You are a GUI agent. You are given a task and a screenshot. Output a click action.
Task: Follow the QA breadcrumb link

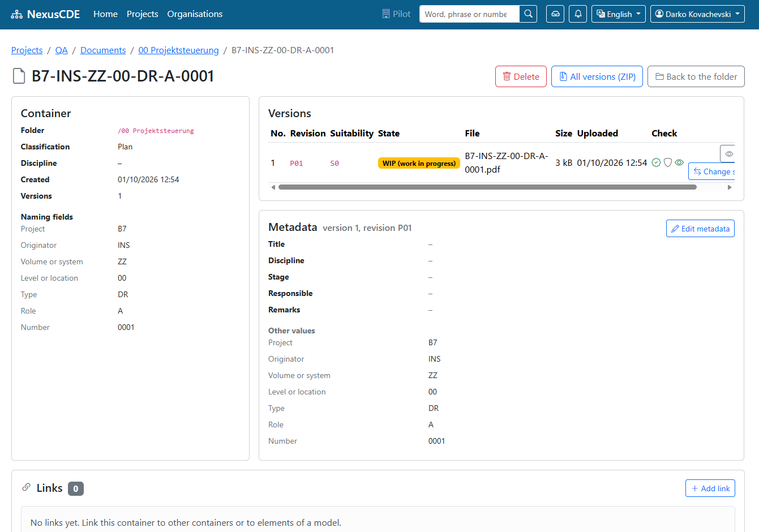click(x=61, y=50)
